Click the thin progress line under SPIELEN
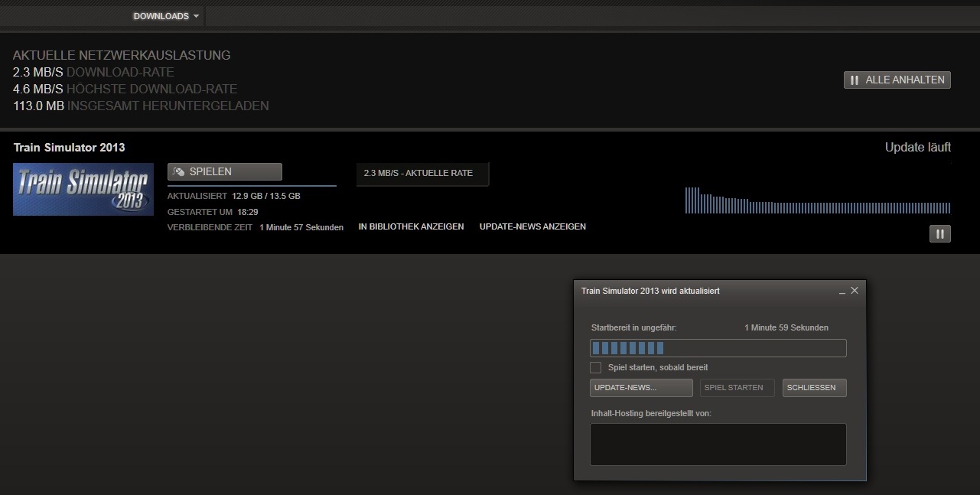980x495 pixels. coord(252,185)
